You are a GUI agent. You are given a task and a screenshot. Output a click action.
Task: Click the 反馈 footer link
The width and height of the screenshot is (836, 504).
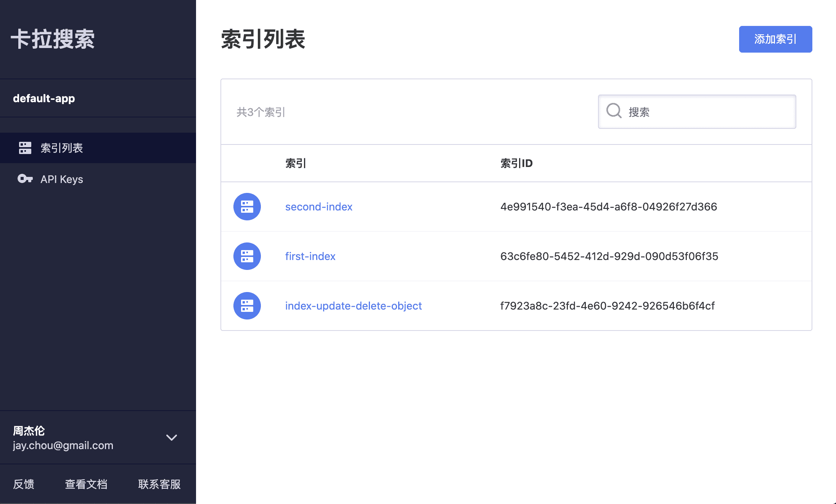[x=24, y=484]
